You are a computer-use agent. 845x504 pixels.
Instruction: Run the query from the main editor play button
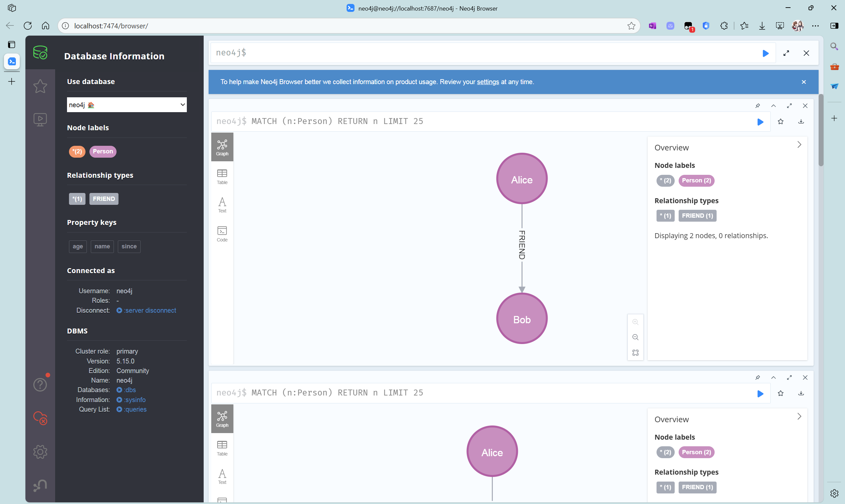coord(765,53)
